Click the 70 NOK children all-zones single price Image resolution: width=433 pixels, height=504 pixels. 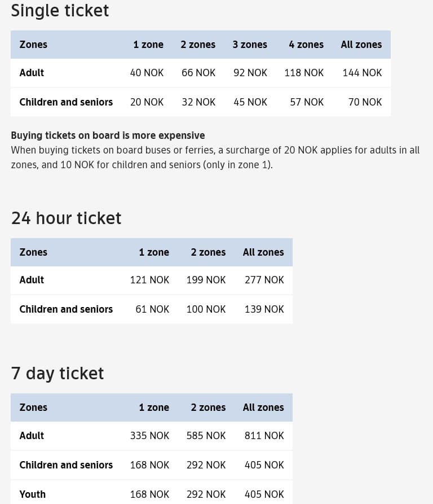[365, 102]
